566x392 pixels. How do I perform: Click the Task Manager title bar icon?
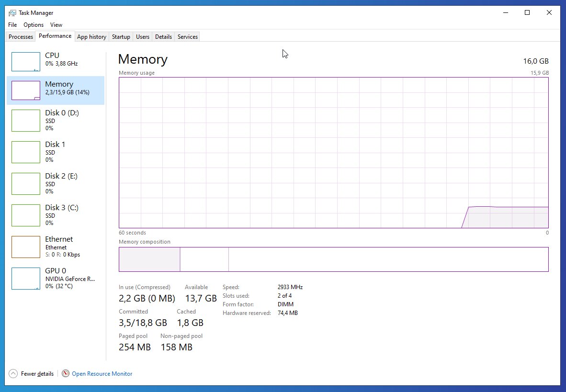[12, 12]
